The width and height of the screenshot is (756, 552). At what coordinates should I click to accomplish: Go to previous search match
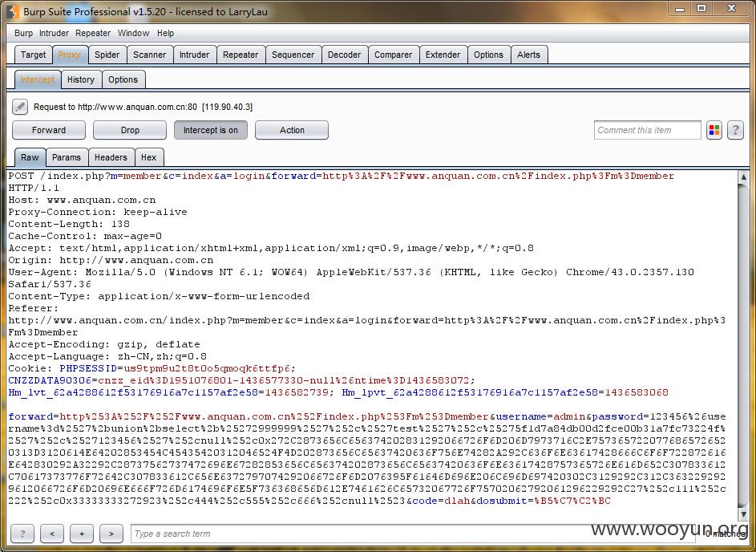(x=52, y=534)
